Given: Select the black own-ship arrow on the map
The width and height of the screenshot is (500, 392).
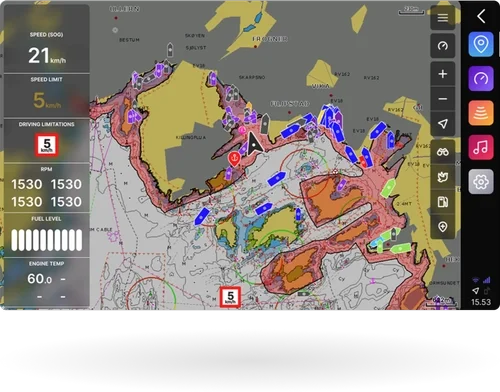Looking at the screenshot, I should click(x=254, y=144).
